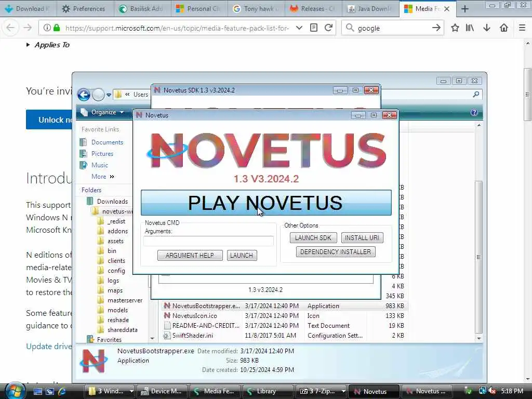Open 7-Zip grouped taskbar button
The width and height of the screenshot is (532, 399).
[321, 391]
